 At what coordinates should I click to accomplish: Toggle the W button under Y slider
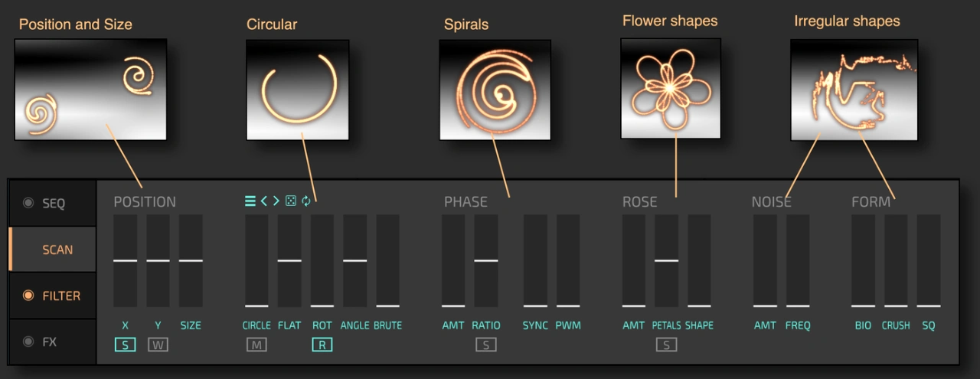coord(158,345)
